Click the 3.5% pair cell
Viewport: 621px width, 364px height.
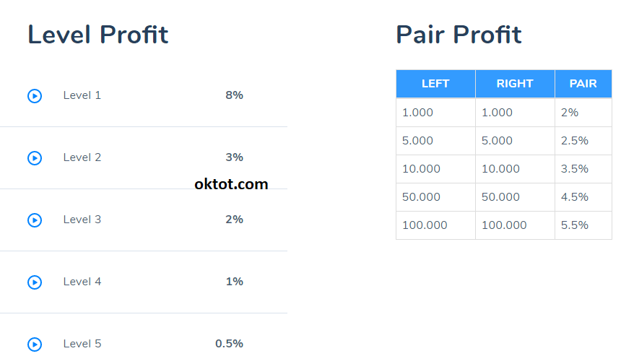(x=574, y=169)
